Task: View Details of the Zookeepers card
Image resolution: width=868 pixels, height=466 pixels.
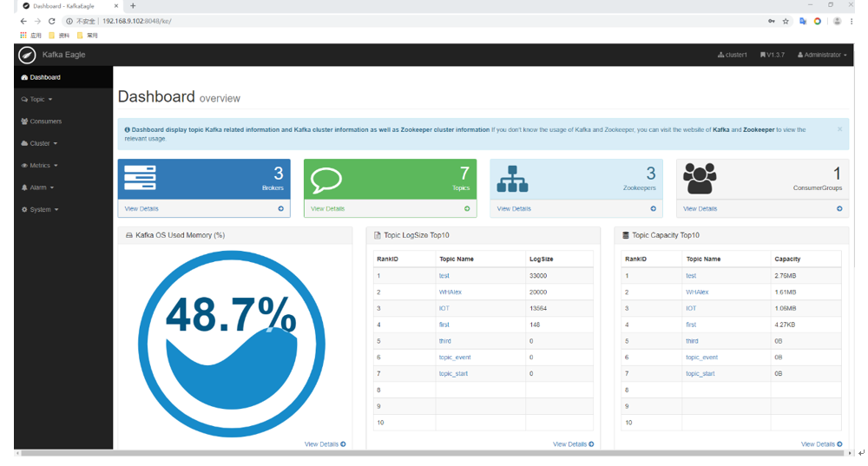Action: (514, 208)
